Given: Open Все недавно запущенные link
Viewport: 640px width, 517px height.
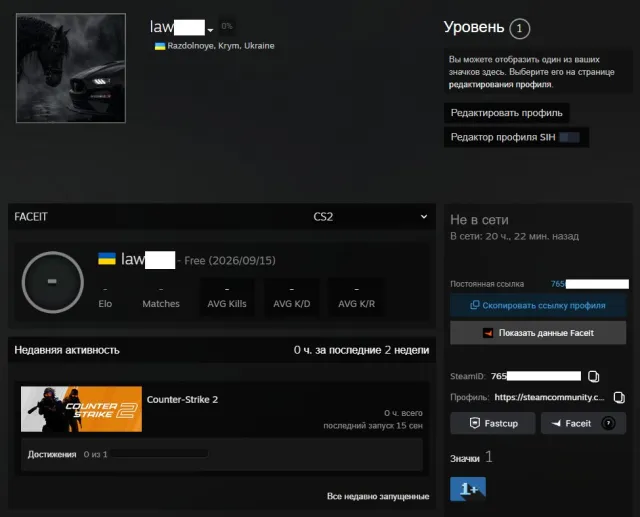Looking at the screenshot, I should 378,496.
